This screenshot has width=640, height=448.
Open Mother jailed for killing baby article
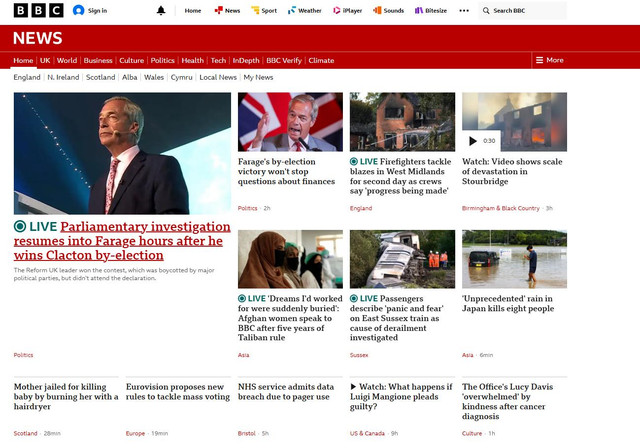click(66, 397)
